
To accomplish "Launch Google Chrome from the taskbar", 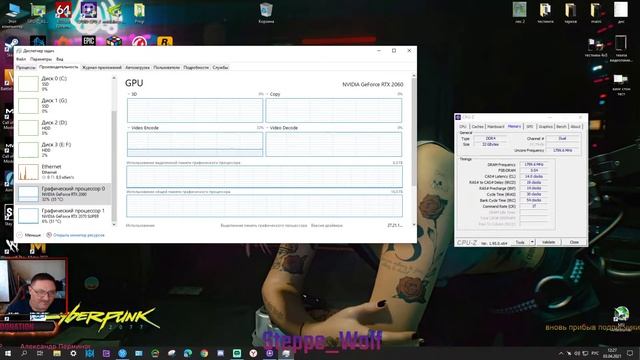I will point(204,353).
